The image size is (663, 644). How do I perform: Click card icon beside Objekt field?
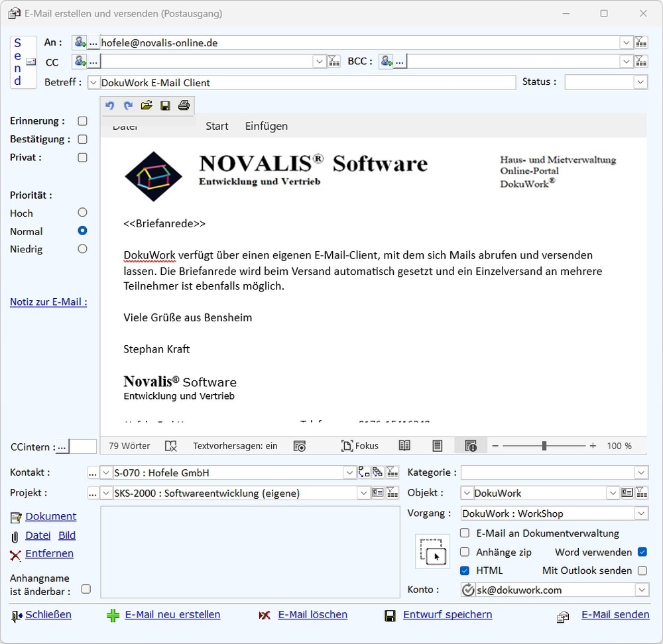pyautogui.click(x=627, y=493)
